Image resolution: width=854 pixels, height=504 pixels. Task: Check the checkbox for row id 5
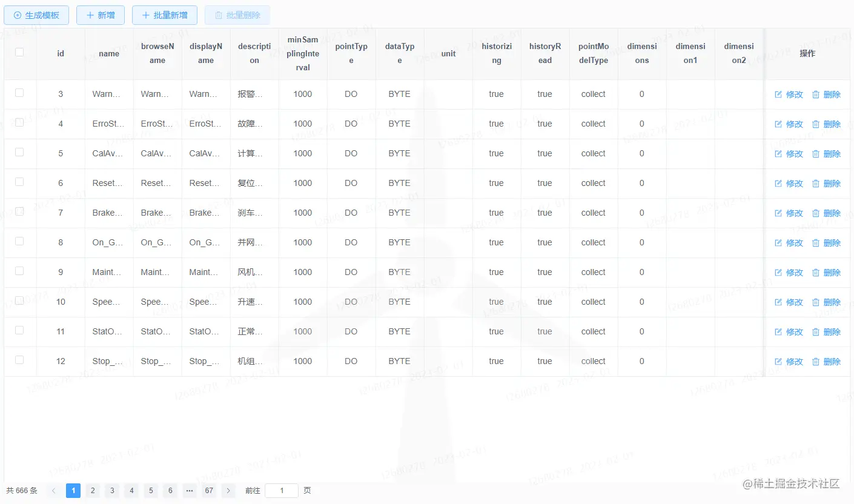(19, 152)
